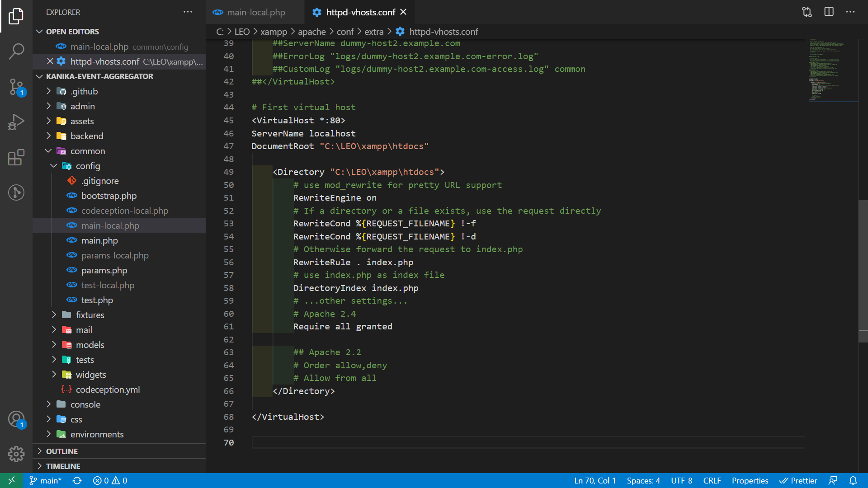868x488 pixels.
Task: Close the httpd-vhosts.conf tab
Action: click(403, 12)
